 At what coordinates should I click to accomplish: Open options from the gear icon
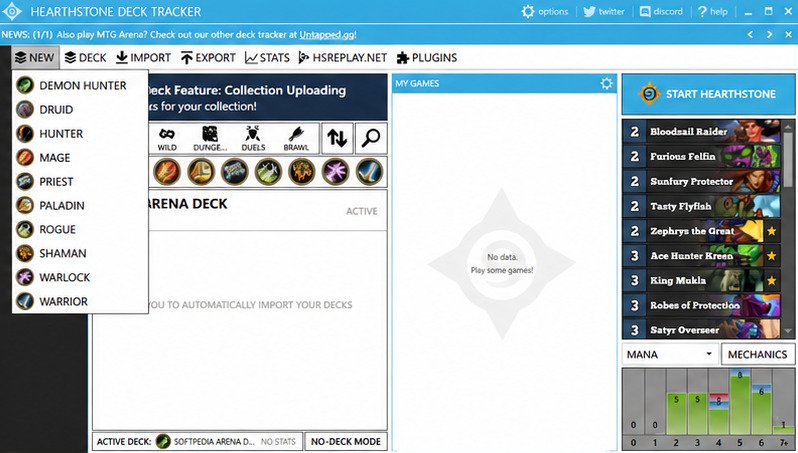[x=545, y=11]
